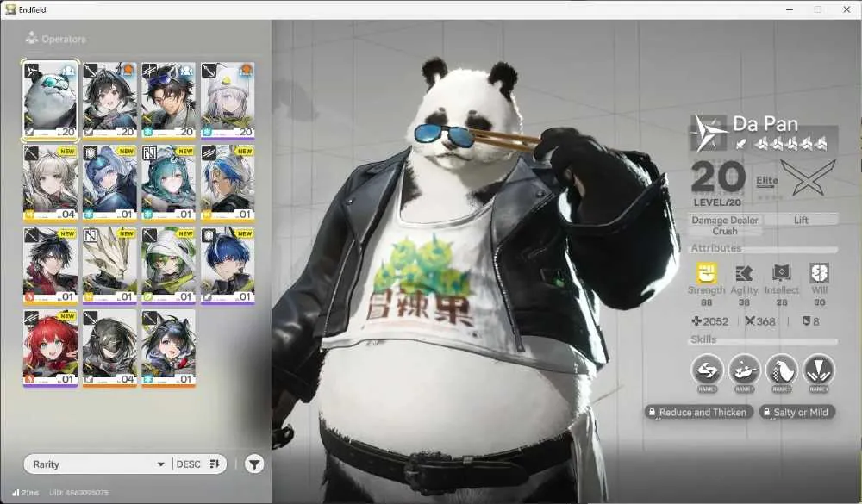The image size is (862, 504).
Task: Click the UID text in the status bar
Action: (78, 493)
